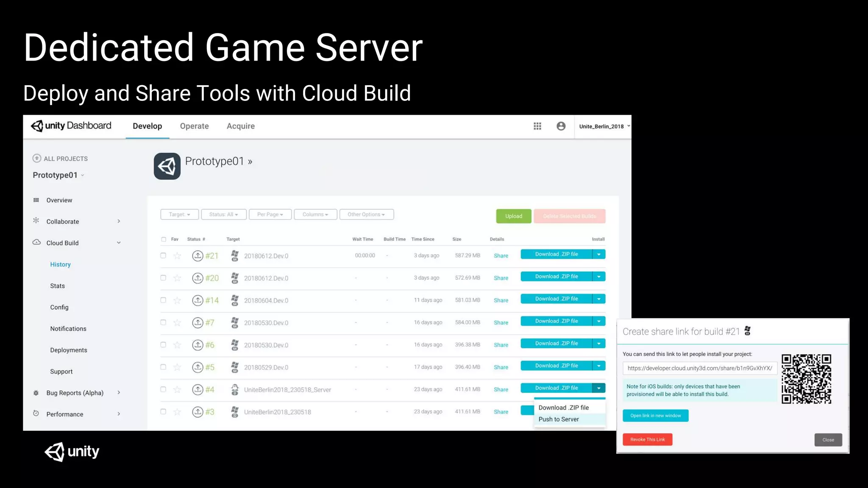Viewport: 868px width, 488px height.
Task: Download .ZIP file for build #20
Action: 556,277
